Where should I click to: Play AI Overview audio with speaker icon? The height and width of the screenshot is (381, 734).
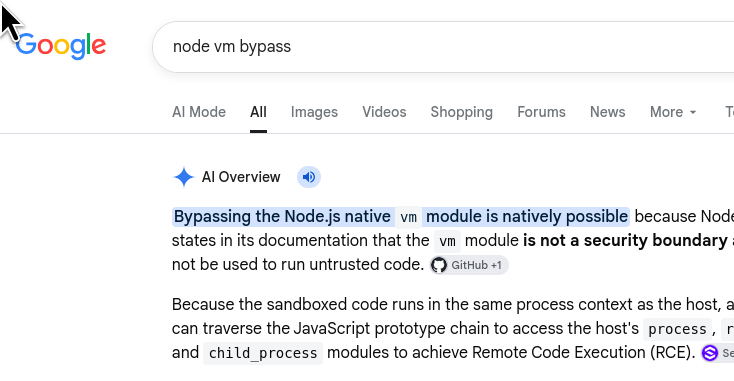click(309, 177)
